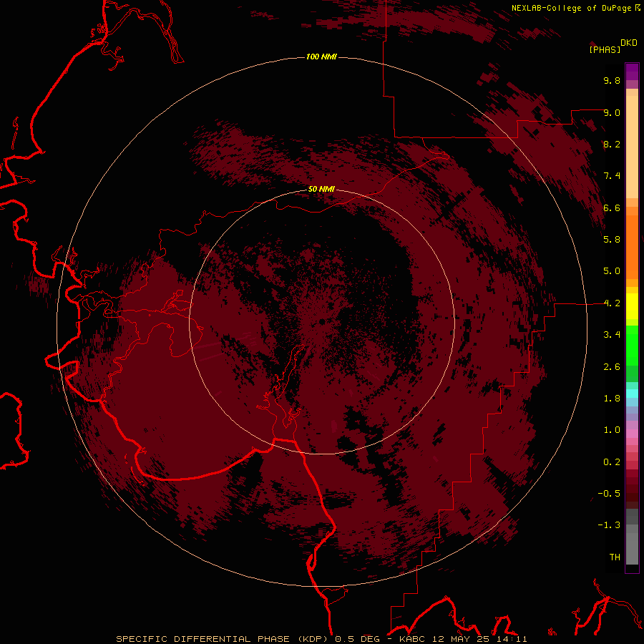Click the gray TH segment of the color bar
The height and width of the screenshot is (644, 644).
(x=632, y=548)
